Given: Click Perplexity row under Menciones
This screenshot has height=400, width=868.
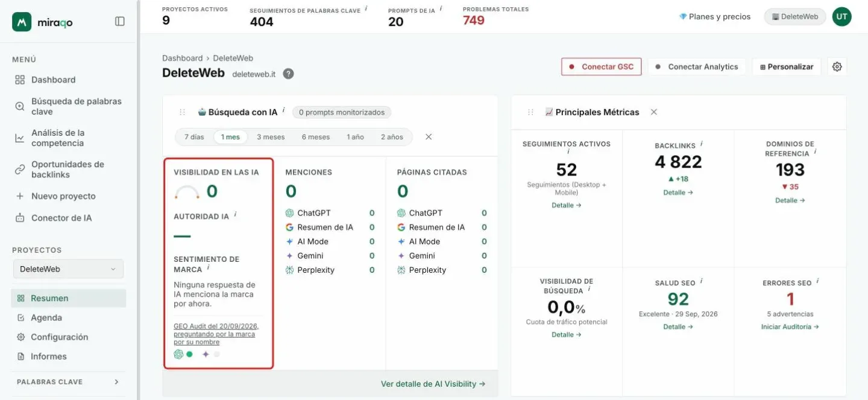Looking at the screenshot, I should click(330, 270).
